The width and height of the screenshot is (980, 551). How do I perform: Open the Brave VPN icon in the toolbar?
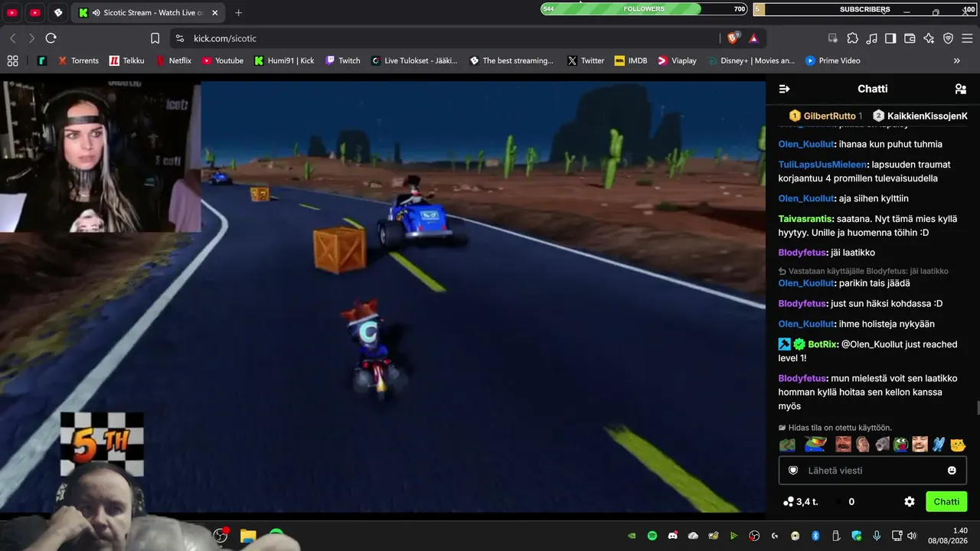(x=948, y=38)
